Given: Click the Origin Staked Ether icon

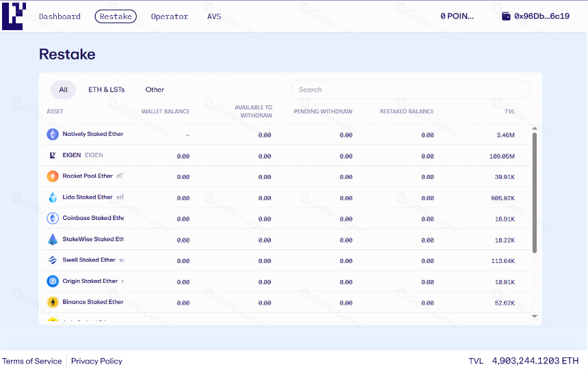Looking at the screenshot, I should [53, 281].
